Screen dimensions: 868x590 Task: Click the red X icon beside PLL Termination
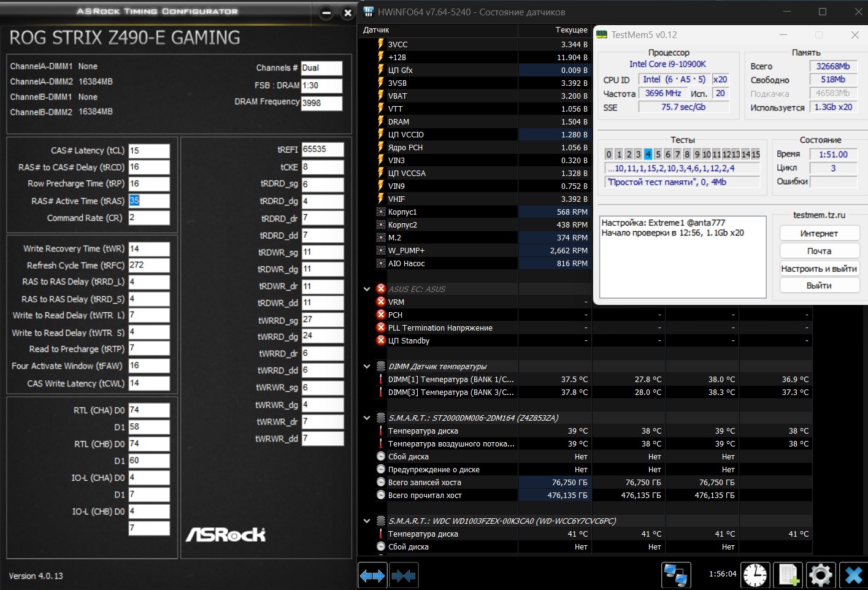[381, 328]
